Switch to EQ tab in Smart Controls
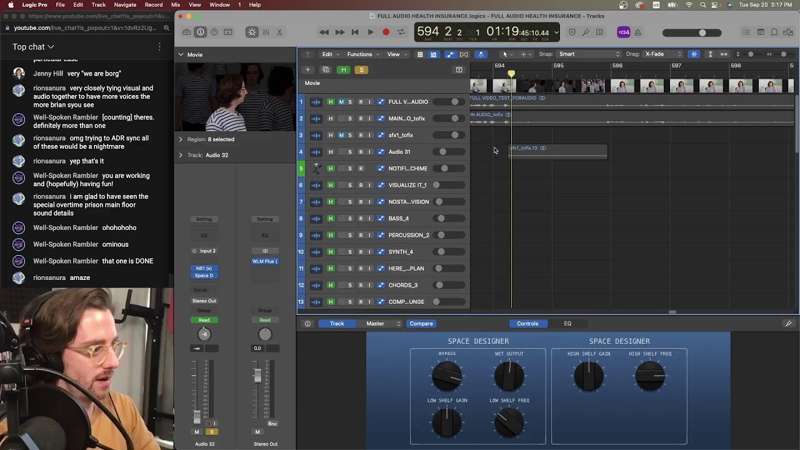 pyautogui.click(x=567, y=323)
